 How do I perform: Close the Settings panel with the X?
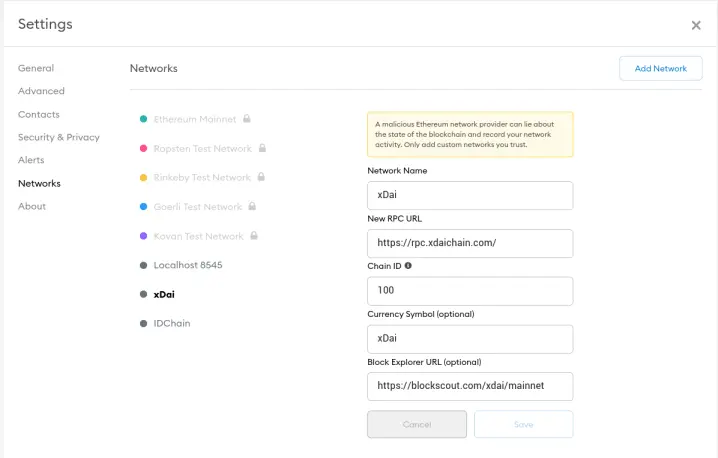(x=696, y=25)
